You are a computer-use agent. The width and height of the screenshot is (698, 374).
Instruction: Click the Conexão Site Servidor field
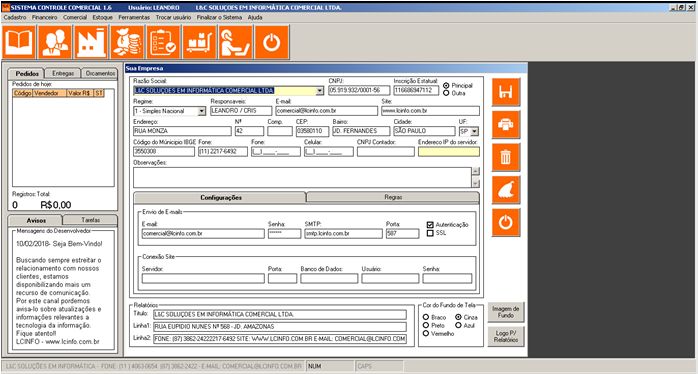click(x=203, y=279)
